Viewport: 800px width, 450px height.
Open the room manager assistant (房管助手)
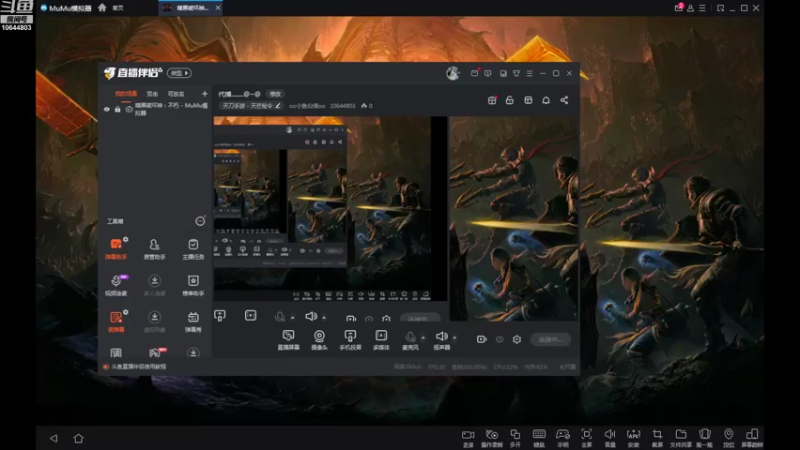154,248
